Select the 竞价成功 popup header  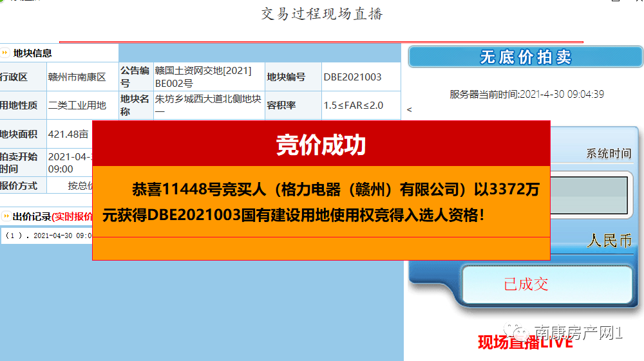click(321, 145)
